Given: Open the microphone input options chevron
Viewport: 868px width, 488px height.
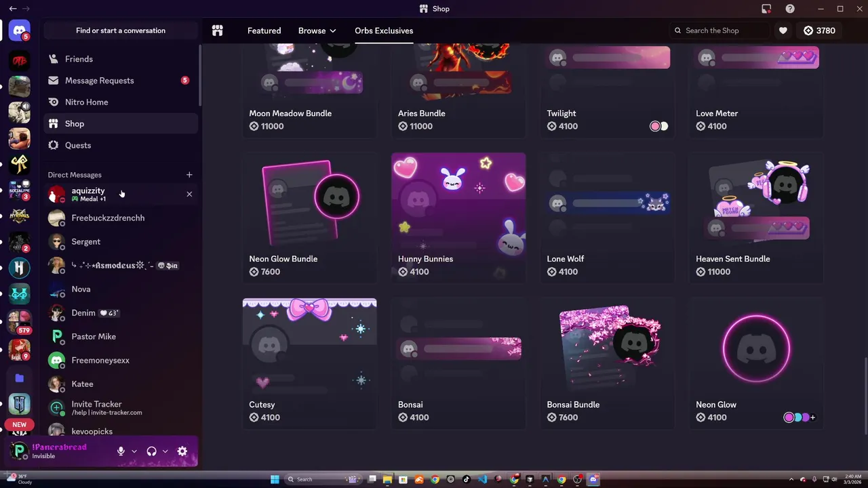Looking at the screenshot, I should pos(134,451).
